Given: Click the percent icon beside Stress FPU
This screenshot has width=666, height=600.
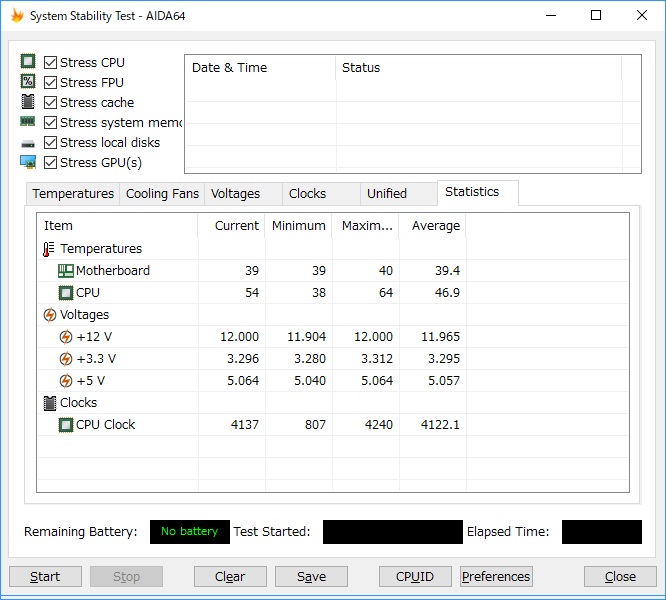Looking at the screenshot, I should (x=28, y=82).
